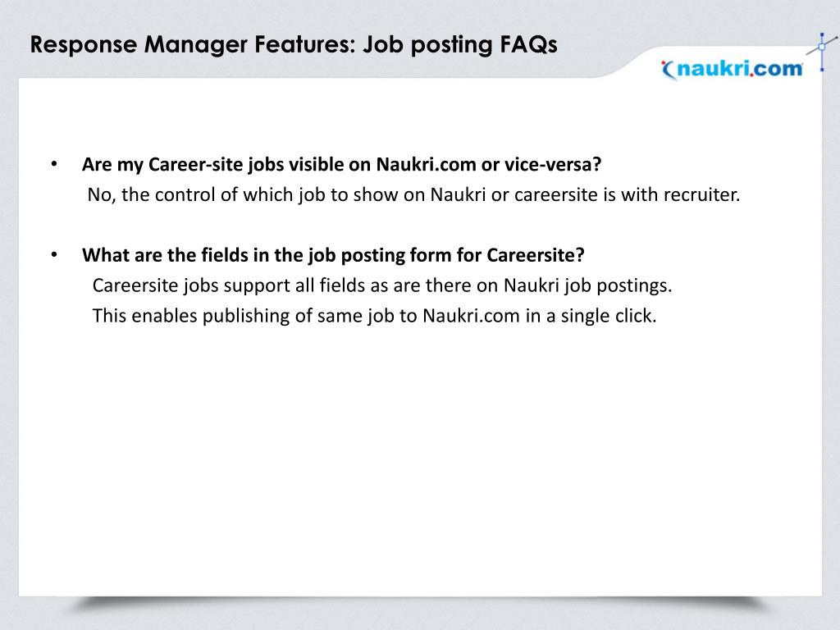The height and width of the screenshot is (630, 840).
Task: Click 'Job posting FAQs' in the title
Action: [460, 44]
